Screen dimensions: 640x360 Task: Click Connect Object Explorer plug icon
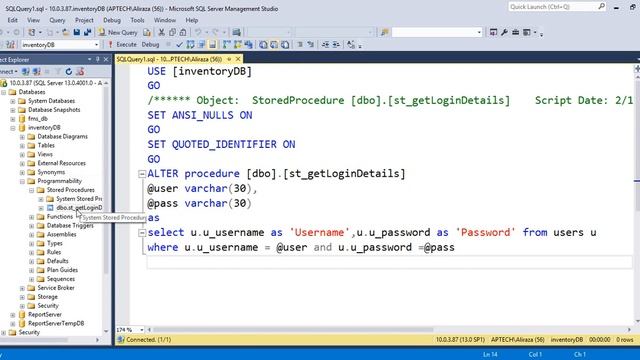point(25,71)
